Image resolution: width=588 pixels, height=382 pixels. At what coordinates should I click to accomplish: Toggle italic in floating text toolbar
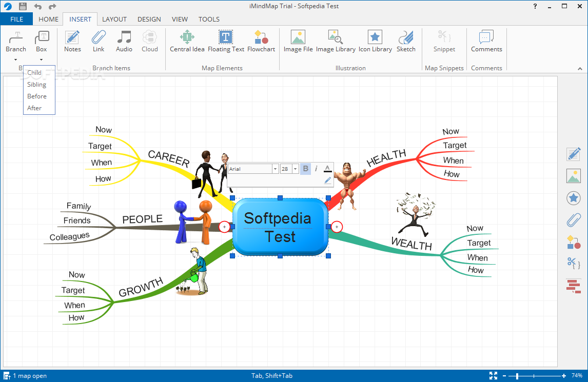click(x=316, y=169)
